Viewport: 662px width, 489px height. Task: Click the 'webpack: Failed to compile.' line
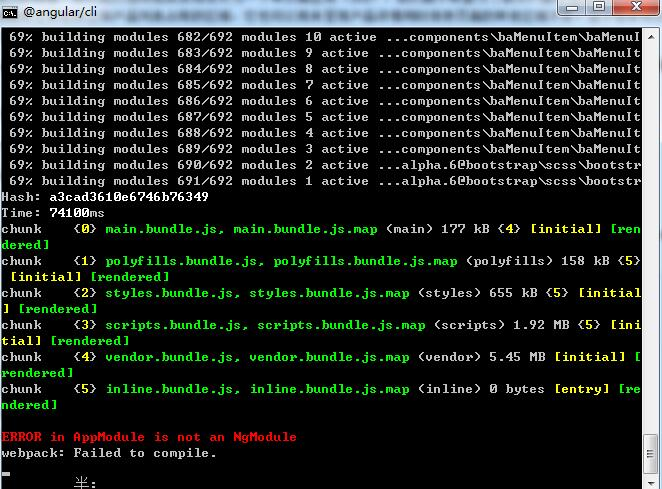click(109, 453)
